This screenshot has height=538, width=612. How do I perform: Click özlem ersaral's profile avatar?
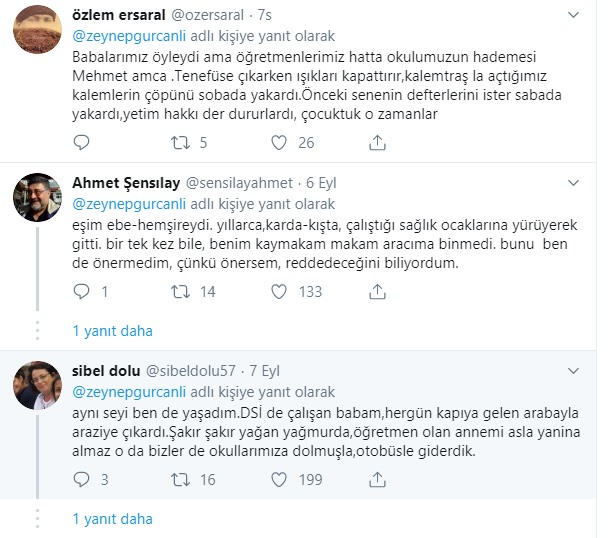pyautogui.click(x=37, y=28)
